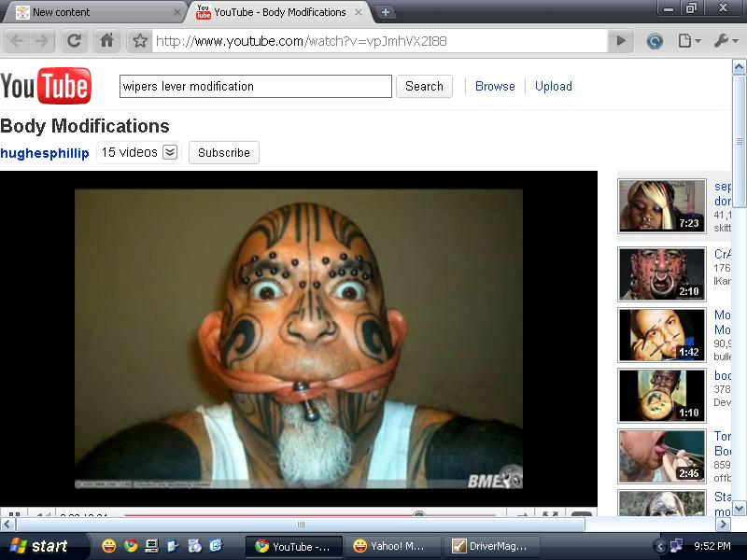Viewport: 747px width, 560px height.
Task: Go back with browser back arrow
Action: [17, 41]
